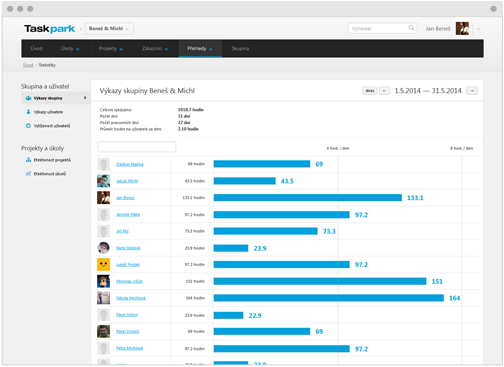Open Petra Michlová's profile link
The image size is (504, 367).
point(130,348)
